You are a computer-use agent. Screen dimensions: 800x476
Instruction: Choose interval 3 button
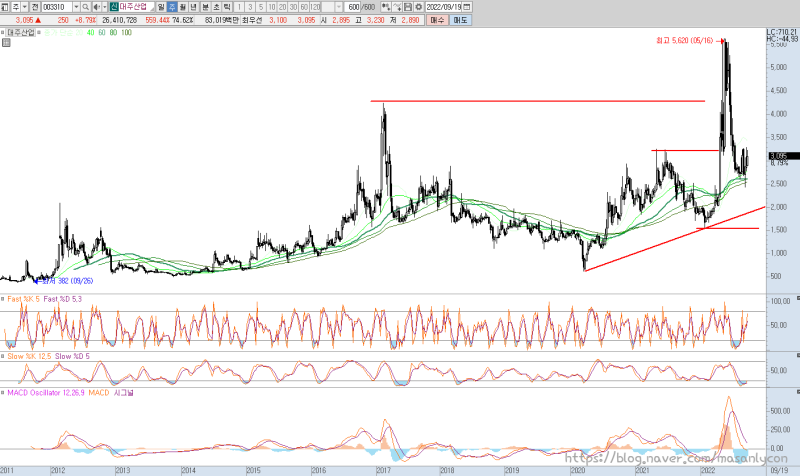(x=250, y=7)
